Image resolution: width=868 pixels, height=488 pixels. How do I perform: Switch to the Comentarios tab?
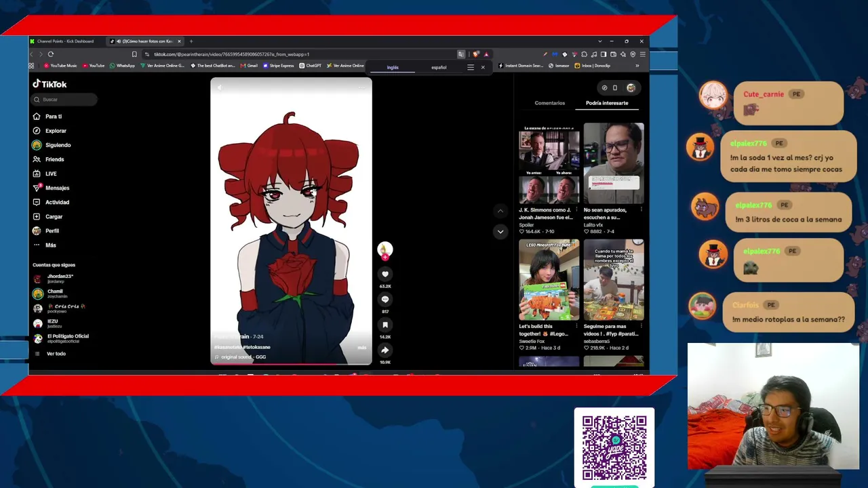550,103
